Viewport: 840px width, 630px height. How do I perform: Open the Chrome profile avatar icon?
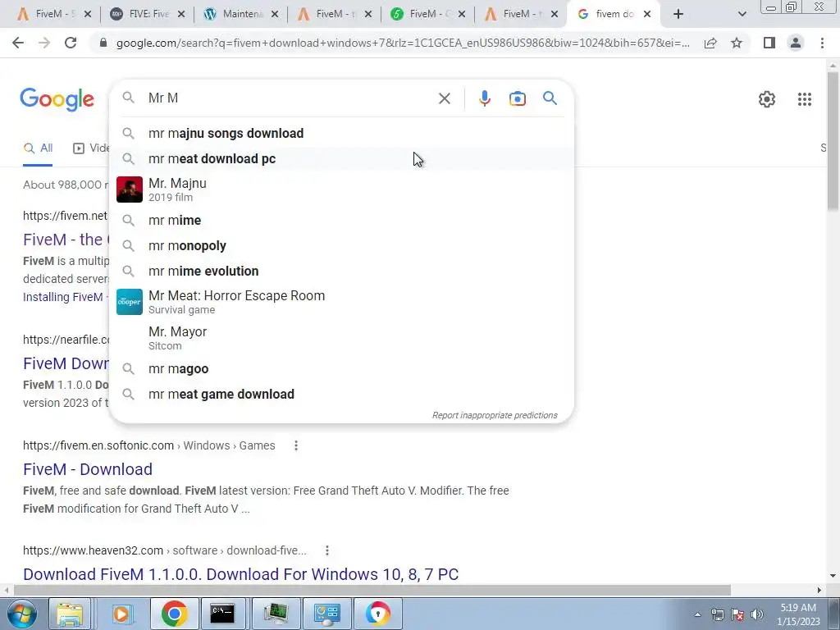click(x=796, y=43)
